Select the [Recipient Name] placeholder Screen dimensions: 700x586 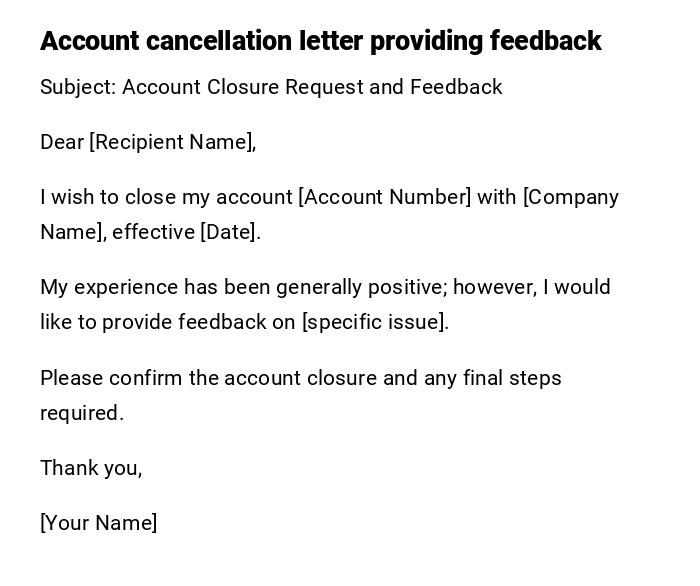tap(172, 142)
